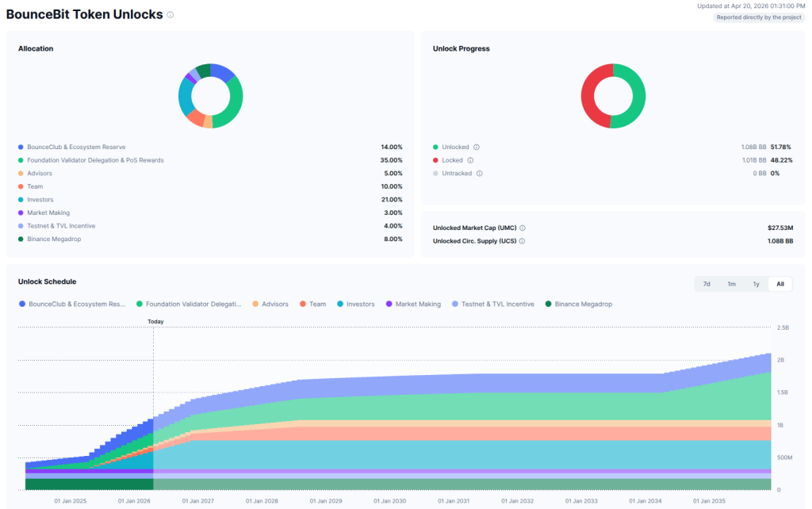Click info icon beside BounceBit Token Unlocks title
812x509 pixels.
[x=170, y=15]
